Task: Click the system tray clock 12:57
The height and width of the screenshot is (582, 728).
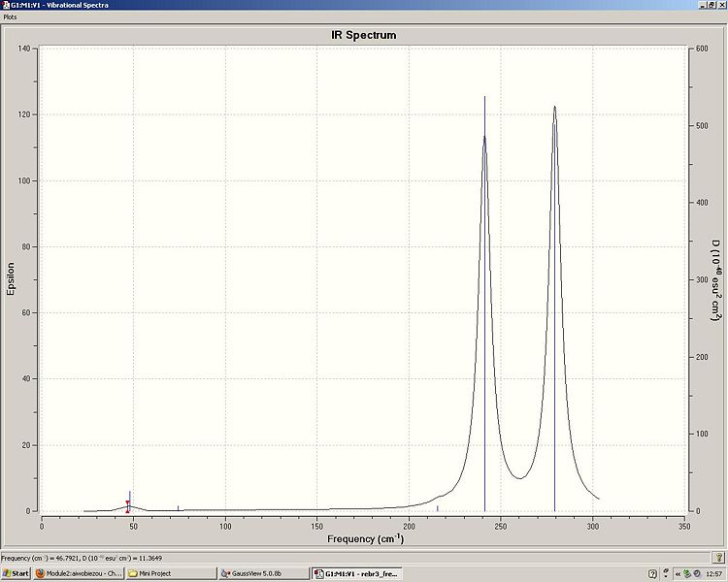Action: [x=714, y=574]
